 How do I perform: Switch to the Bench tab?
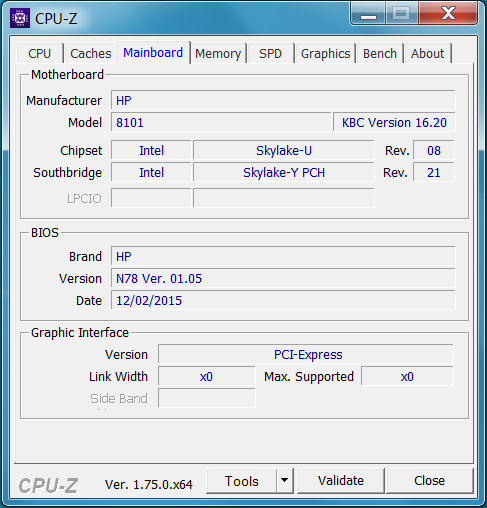380,53
